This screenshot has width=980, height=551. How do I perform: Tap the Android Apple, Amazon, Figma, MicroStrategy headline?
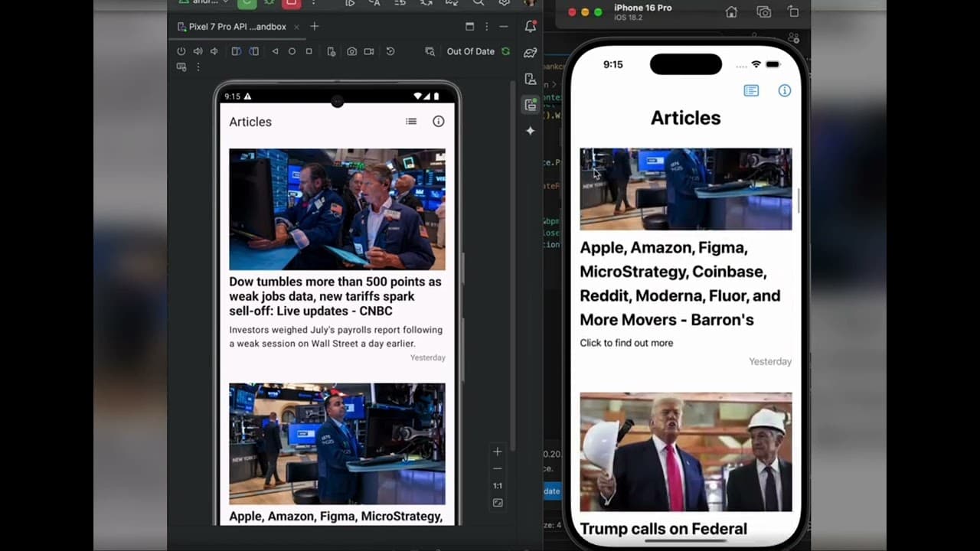[335, 517]
